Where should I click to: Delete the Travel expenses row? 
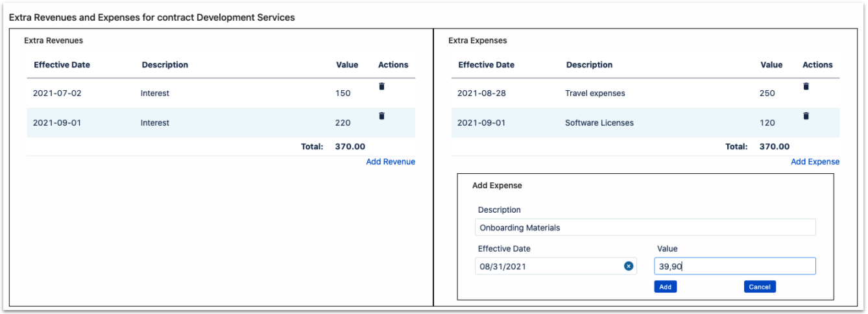806,86
